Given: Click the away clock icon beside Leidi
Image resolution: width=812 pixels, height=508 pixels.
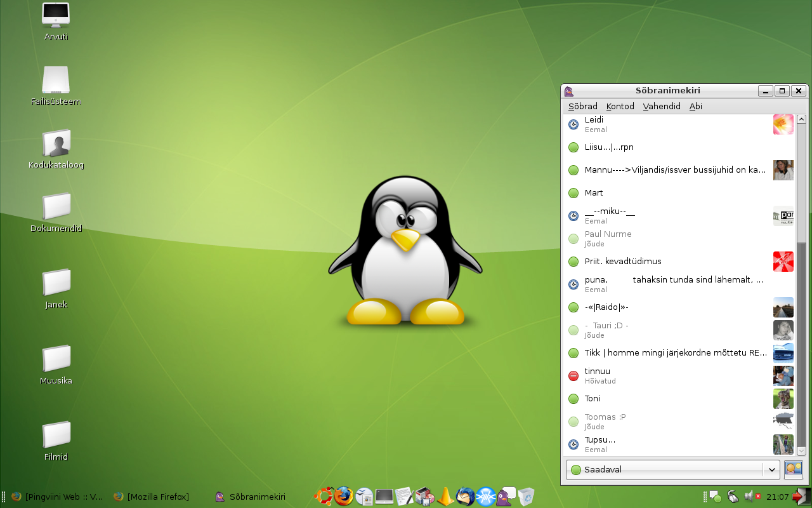Looking at the screenshot, I should coord(573,124).
